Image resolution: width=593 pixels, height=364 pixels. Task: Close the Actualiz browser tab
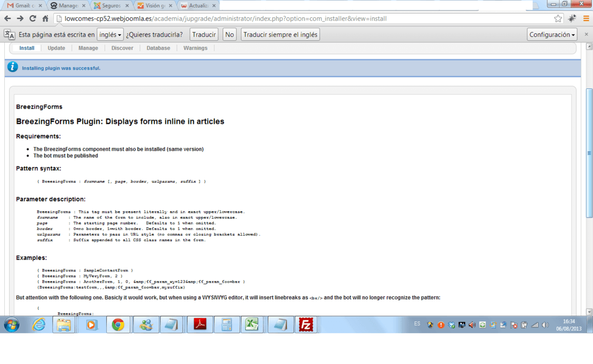[214, 6]
